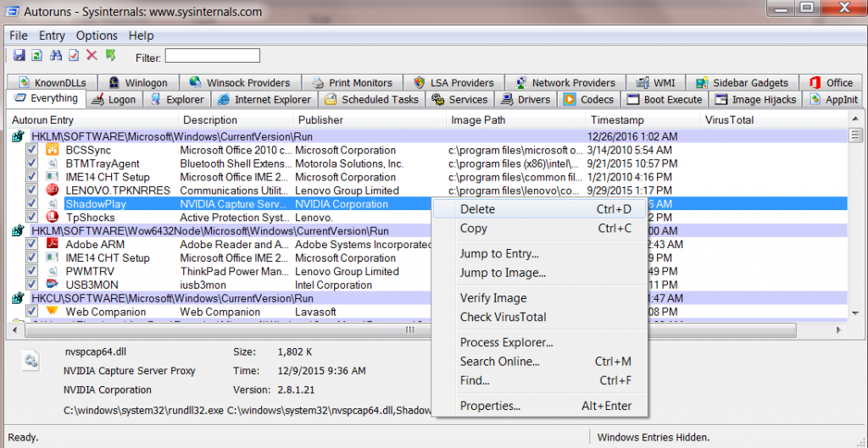
Task: Click the horizontal scrollbar thumb
Action: (x=410, y=330)
